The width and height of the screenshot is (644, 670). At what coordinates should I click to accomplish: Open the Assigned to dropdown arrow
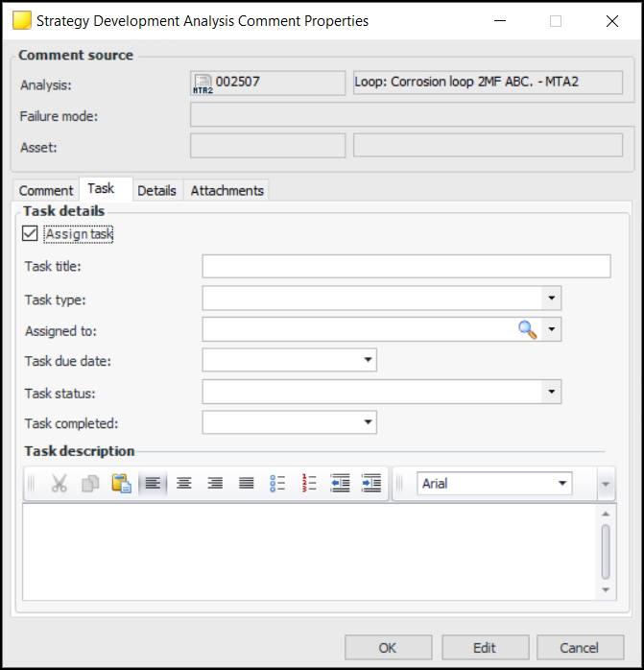[x=551, y=329]
